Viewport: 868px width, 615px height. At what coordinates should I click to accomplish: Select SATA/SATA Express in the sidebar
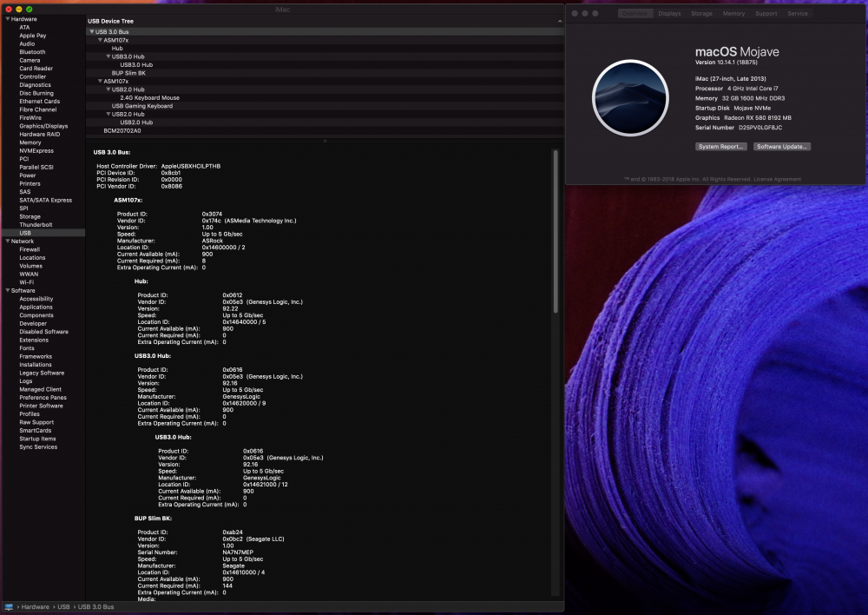tap(45, 200)
